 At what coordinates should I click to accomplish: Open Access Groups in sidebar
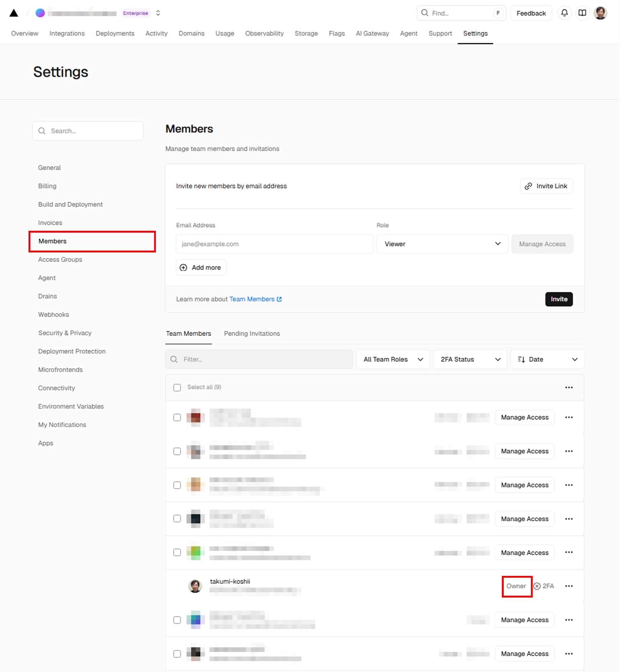pyautogui.click(x=60, y=259)
